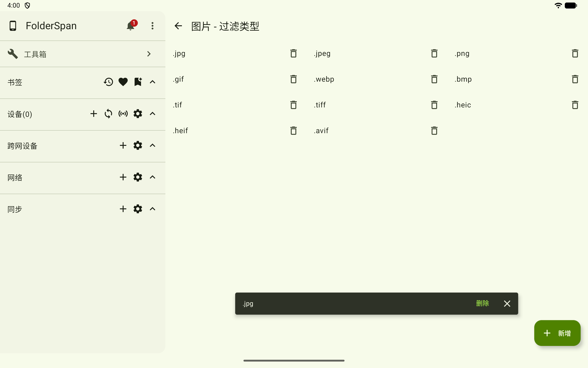Delete the .bmp filter type
Image resolution: width=588 pixels, height=368 pixels.
pyautogui.click(x=575, y=79)
